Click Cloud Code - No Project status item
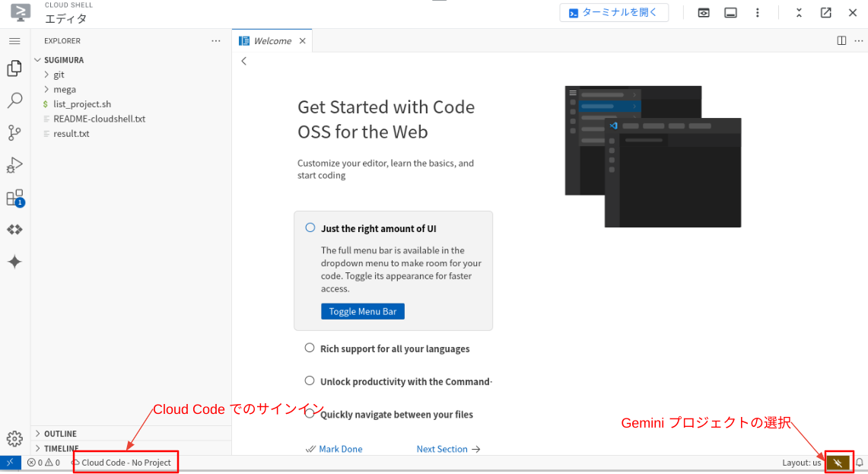 click(x=121, y=463)
